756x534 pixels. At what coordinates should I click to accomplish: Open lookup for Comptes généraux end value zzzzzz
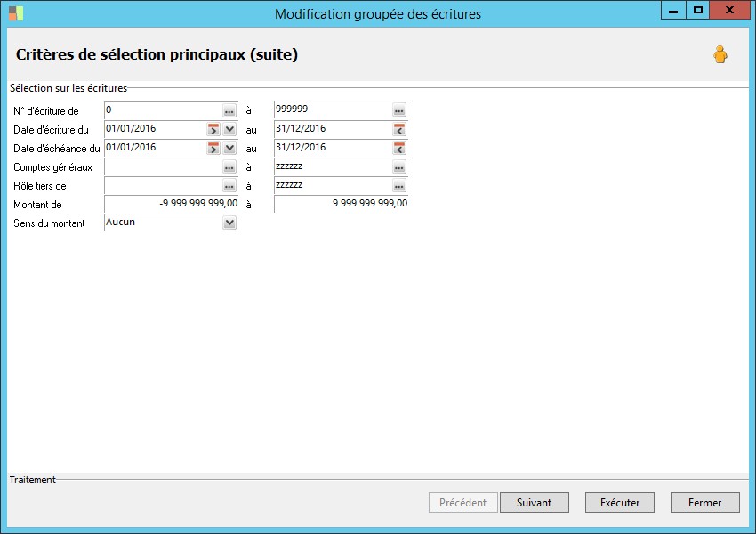pos(398,167)
